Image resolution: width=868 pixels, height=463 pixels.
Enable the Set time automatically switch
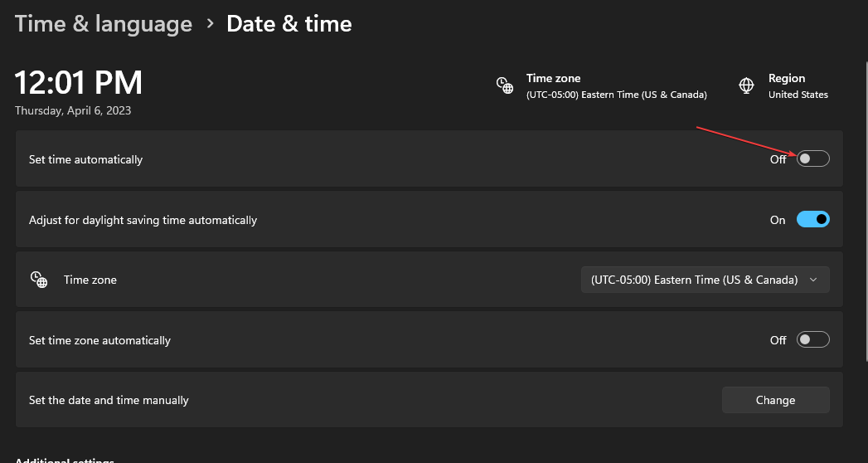(x=812, y=158)
